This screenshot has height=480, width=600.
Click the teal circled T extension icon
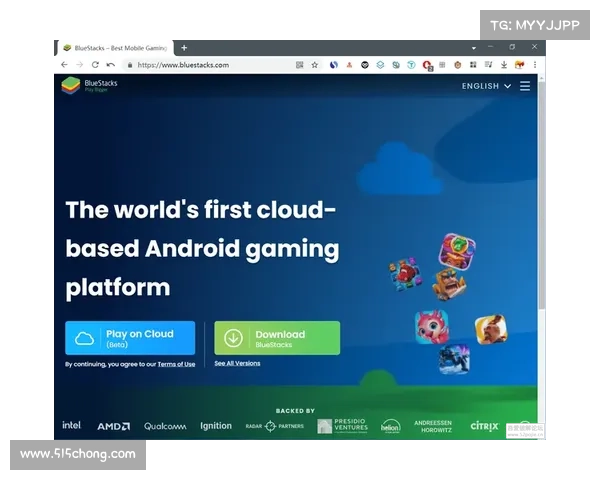click(x=411, y=65)
